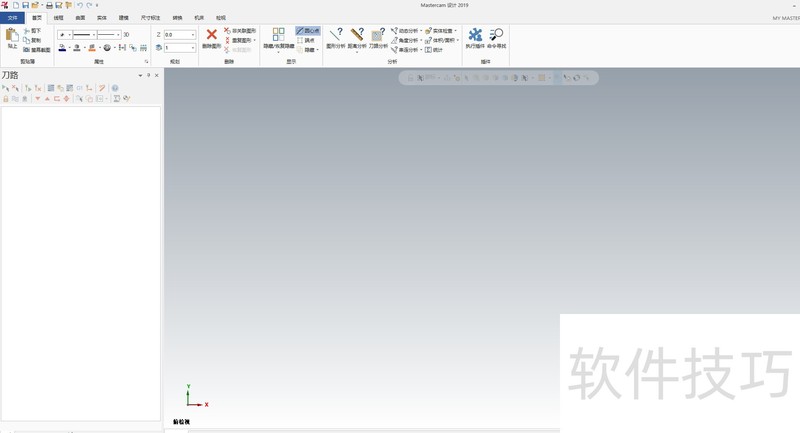Click the delete duplicate entities button
Image resolution: width=800 pixels, height=433 pixels.
[x=240, y=40]
